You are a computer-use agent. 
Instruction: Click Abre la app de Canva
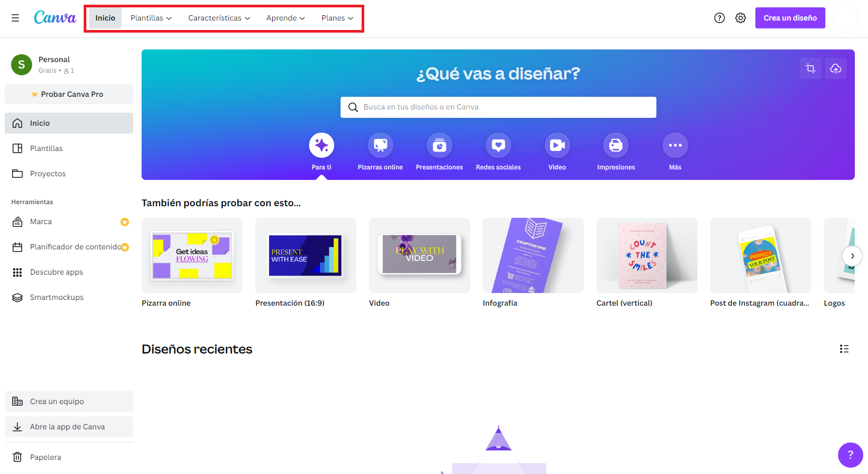point(69,427)
